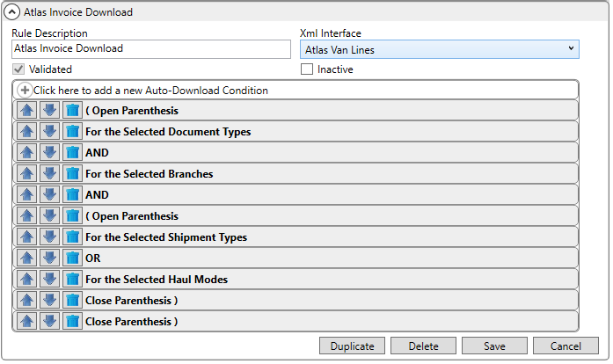Image resolution: width=613 pixels, height=364 pixels.
Task: Delete the 'For the Selected Document Types' condition
Action: click(72, 131)
